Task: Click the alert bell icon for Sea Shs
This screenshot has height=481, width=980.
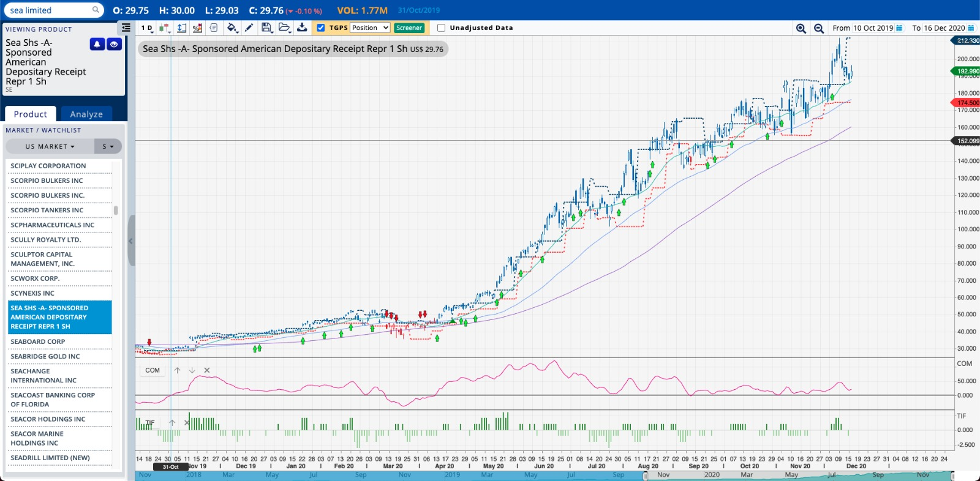Action: [x=97, y=44]
